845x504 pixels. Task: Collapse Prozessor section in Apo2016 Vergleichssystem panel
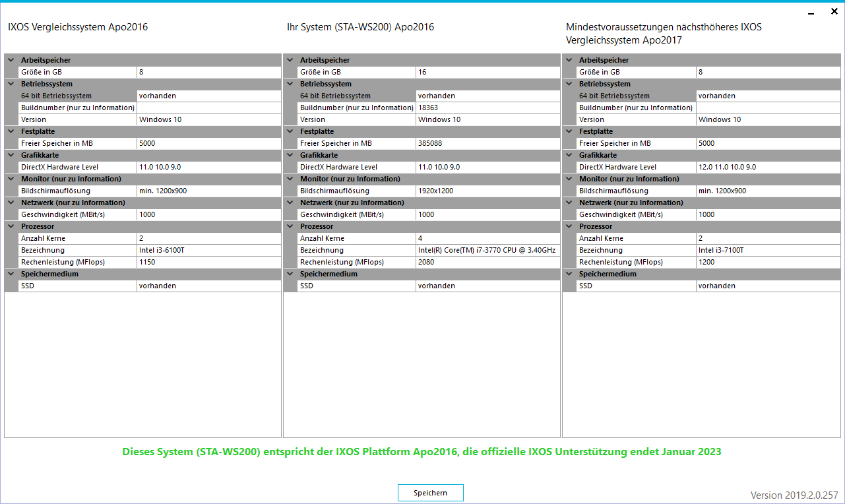coord(11,226)
